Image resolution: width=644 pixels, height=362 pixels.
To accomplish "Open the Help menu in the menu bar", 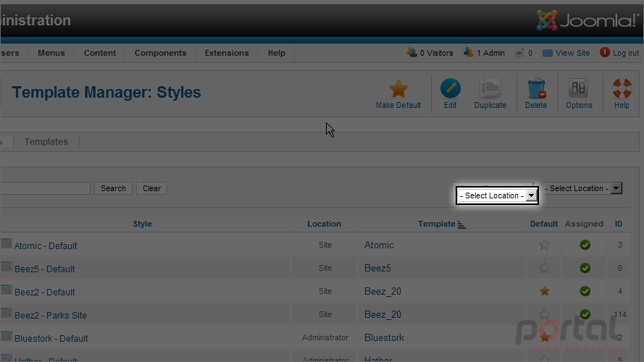I will [277, 53].
